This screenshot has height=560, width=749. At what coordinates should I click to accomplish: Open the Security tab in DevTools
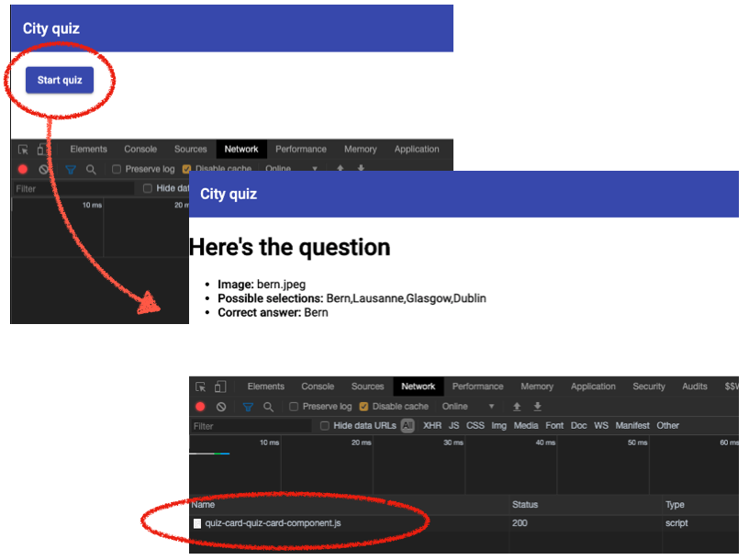pos(649,386)
